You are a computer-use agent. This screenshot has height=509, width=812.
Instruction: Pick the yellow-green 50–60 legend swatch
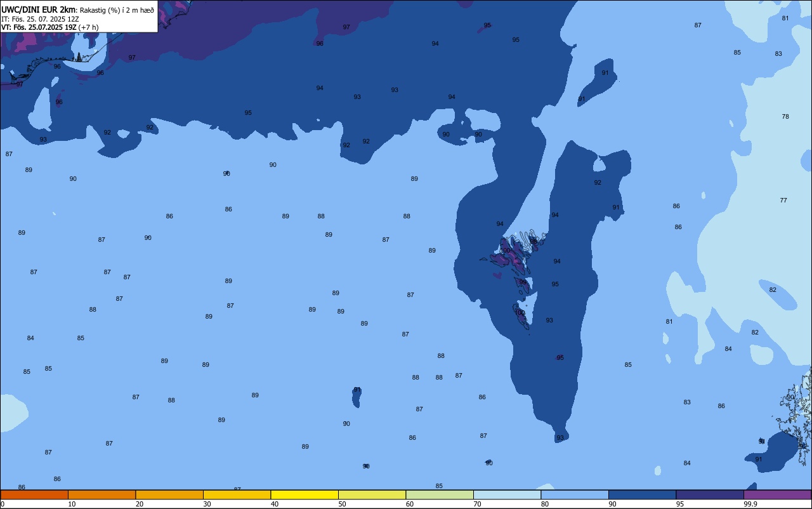click(372, 494)
